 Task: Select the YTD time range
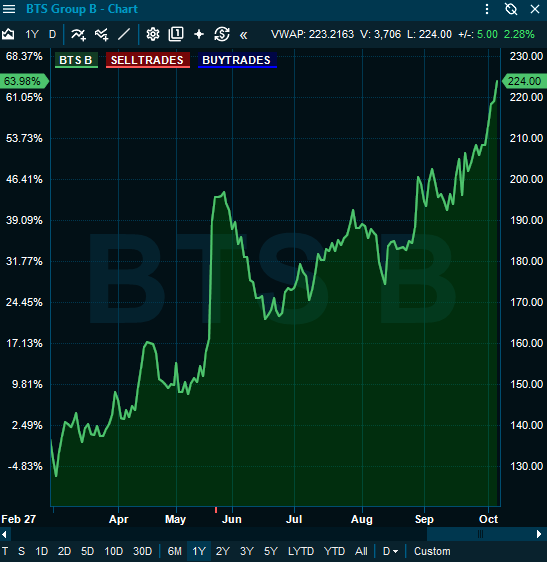pyautogui.click(x=334, y=551)
